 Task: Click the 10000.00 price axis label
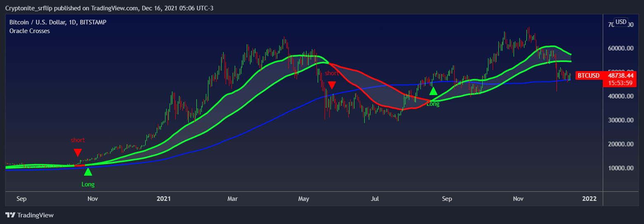pos(620,168)
